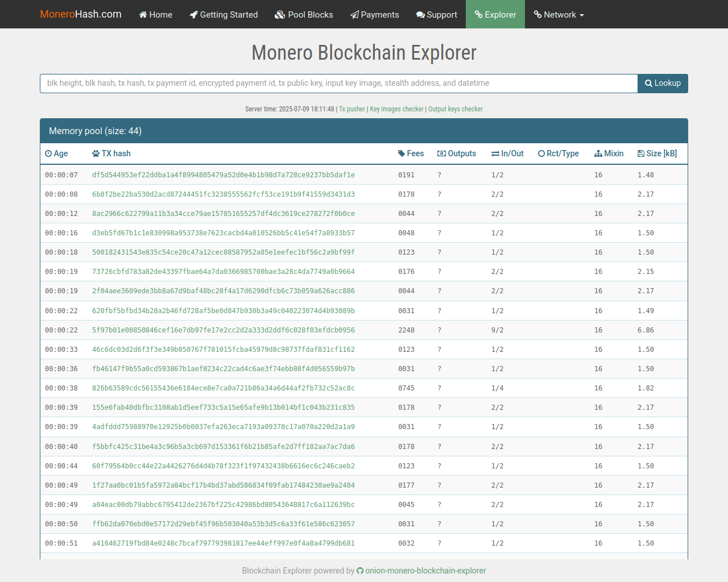Viewport: 728px width, 582px height.
Task: Click the Outputs money icon
Action: 441,153
